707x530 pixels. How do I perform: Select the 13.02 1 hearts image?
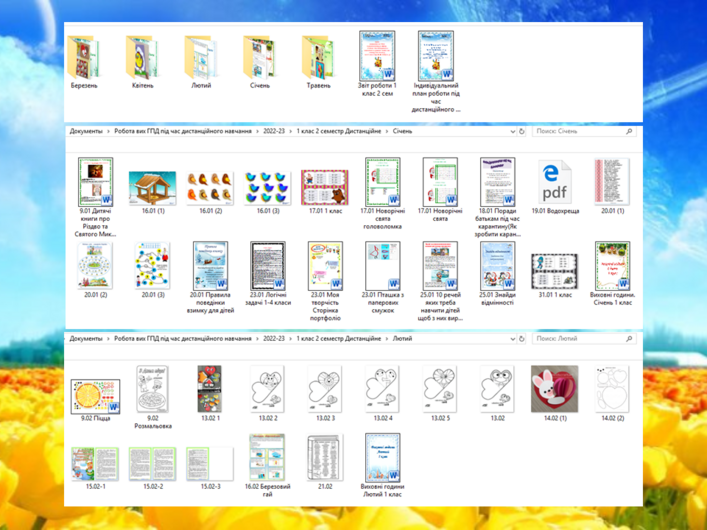[x=210, y=389]
